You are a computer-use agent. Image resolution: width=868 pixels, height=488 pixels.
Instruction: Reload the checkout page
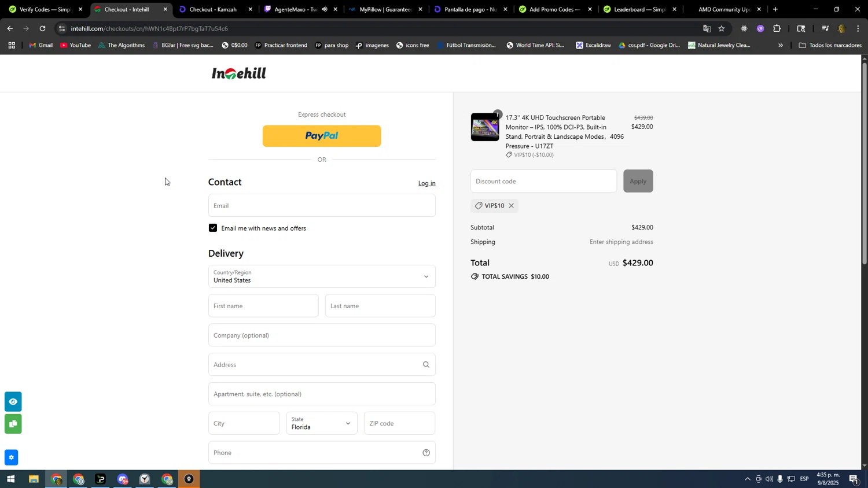[x=42, y=28]
